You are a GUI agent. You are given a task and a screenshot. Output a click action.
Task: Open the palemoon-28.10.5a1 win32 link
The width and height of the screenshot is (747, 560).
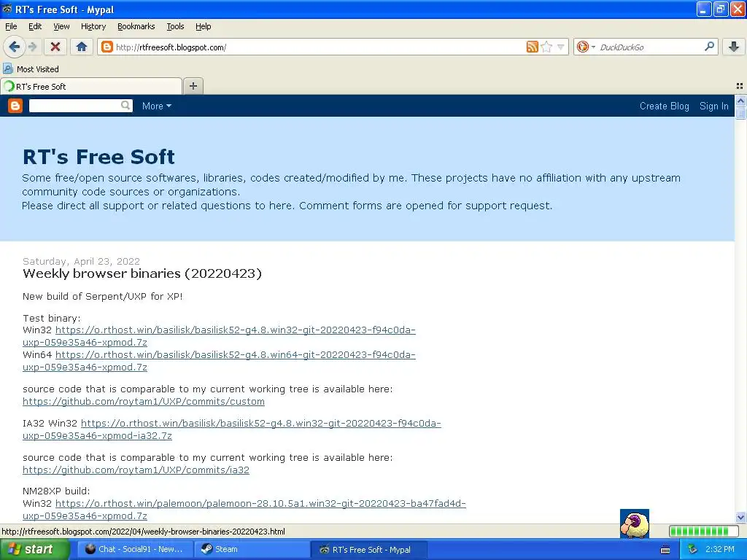point(244,510)
